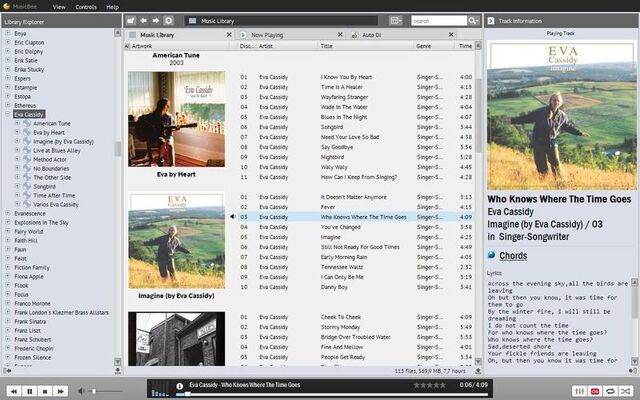The width and height of the screenshot is (640, 400).
Task: Pause the current playback
Action: (29, 391)
